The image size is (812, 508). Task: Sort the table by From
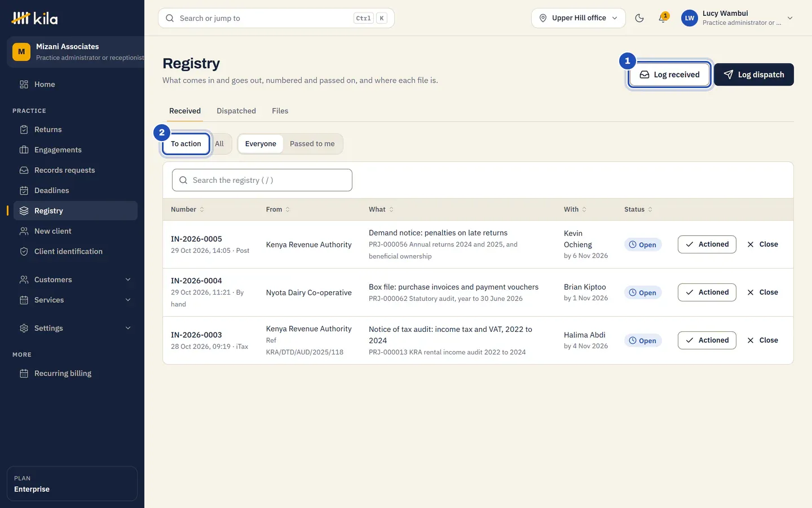coord(278,209)
